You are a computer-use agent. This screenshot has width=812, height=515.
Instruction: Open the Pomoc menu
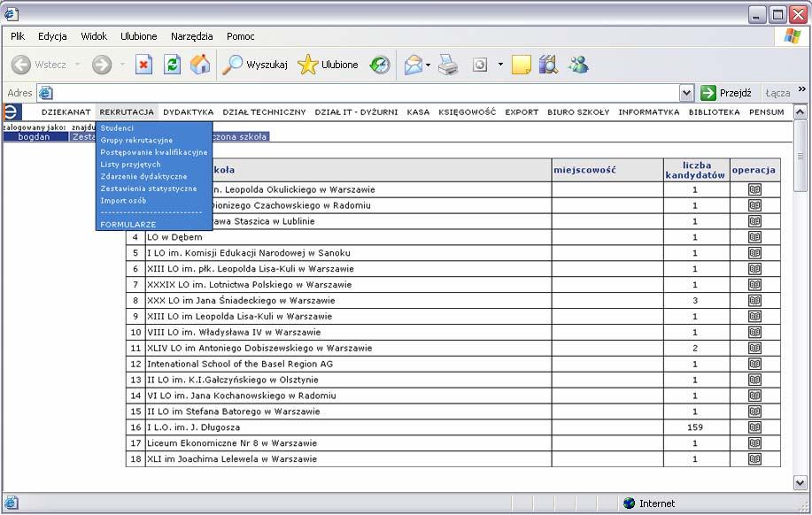coord(240,36)
